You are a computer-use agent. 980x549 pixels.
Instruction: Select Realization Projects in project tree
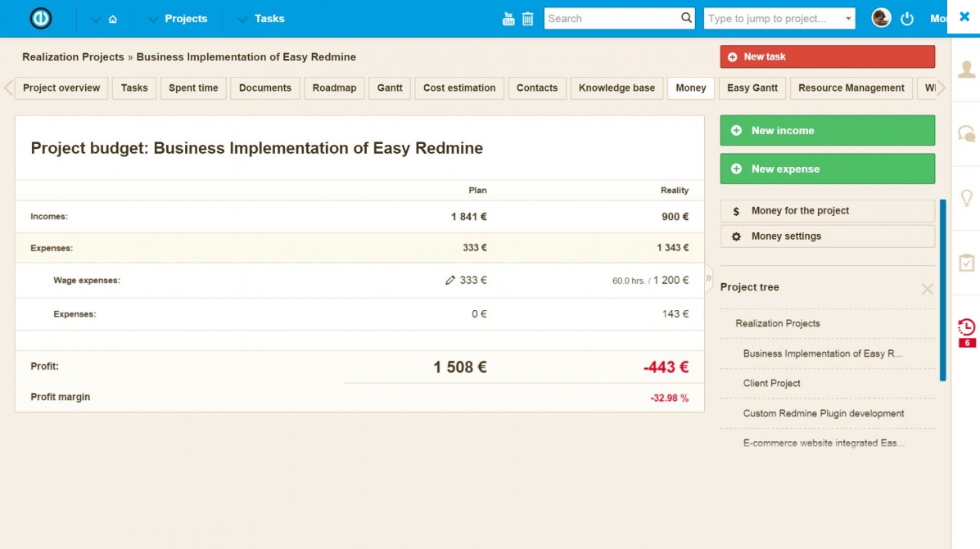778,323
